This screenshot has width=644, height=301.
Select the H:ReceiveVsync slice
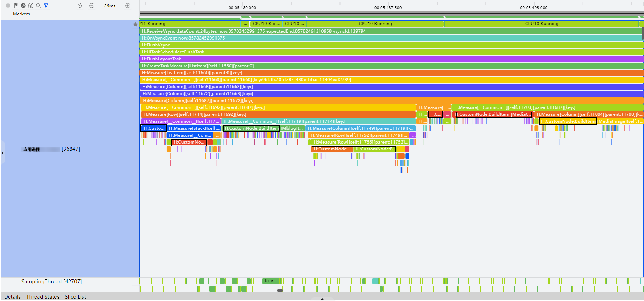(391, 31)
